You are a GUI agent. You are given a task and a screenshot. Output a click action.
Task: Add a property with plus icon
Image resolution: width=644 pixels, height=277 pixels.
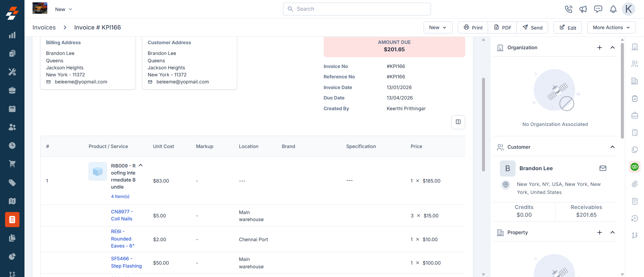(599, 232)
